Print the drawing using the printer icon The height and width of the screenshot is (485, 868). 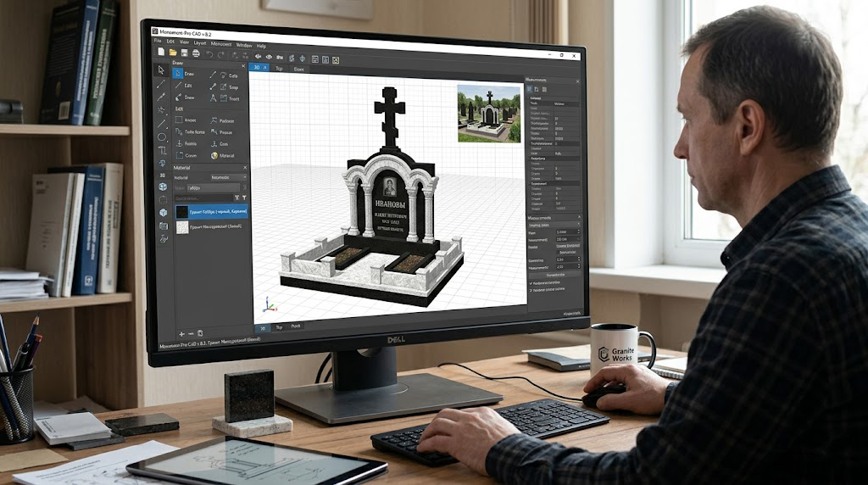click(x=196, y=53)
